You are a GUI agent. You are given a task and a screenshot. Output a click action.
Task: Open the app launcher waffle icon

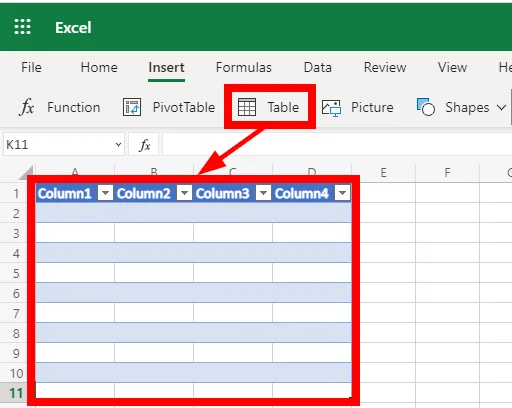(22, 27)
